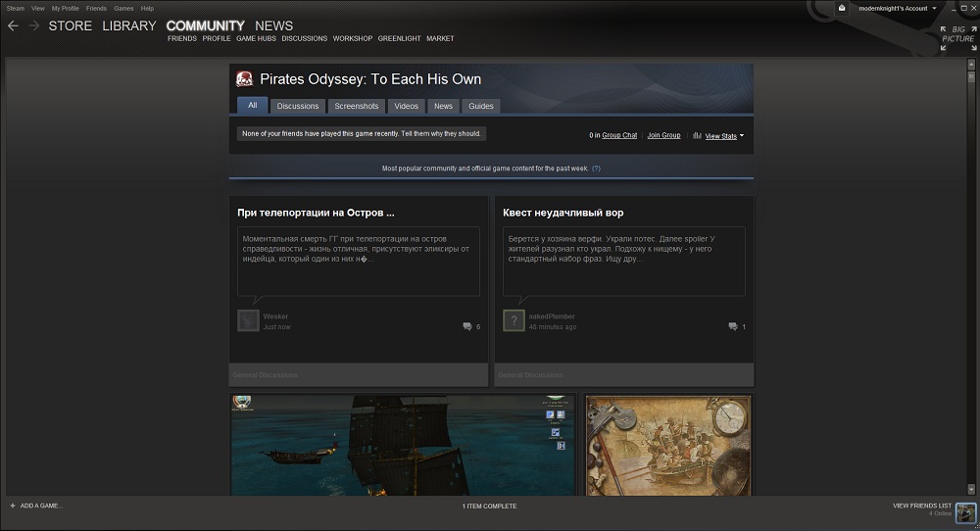Click comment bubble icon on Wesker's post
980x531 pixels.
coord(467,326)
